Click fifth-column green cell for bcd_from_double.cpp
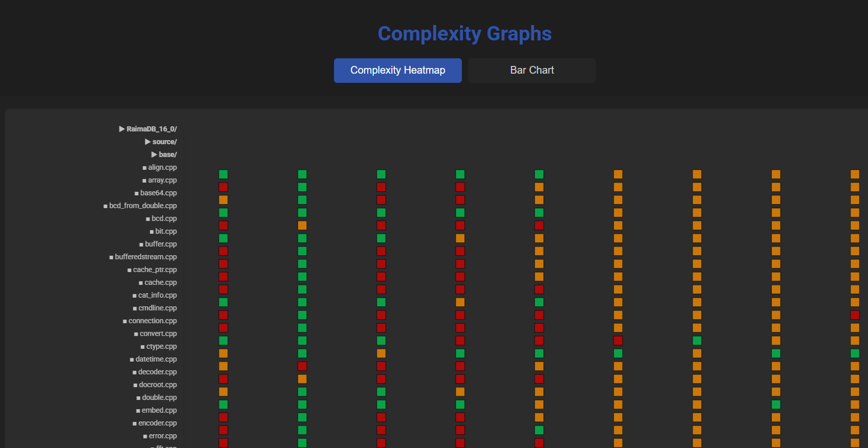Viewport: 868px width, 448px height. coord(539,213)
